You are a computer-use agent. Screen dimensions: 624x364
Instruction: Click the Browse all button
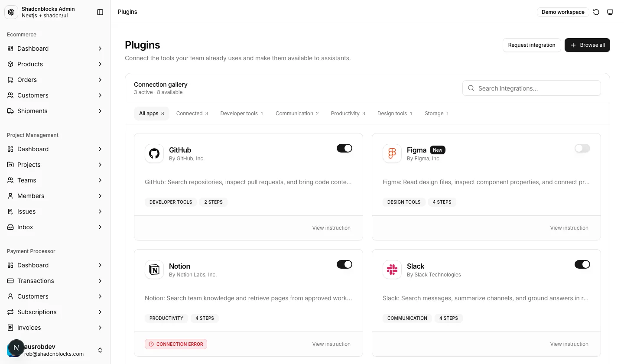(x=587, y=45)
